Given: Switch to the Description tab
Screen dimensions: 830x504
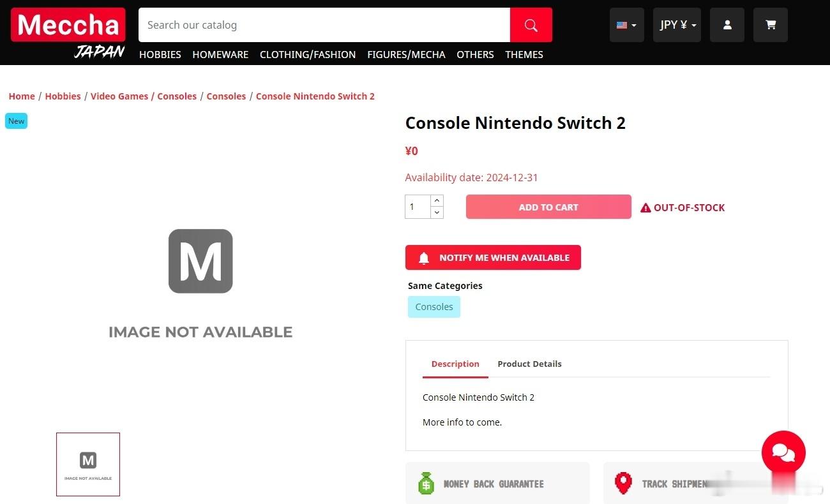Looking at the screenshot, I should [x=455, y=364].
